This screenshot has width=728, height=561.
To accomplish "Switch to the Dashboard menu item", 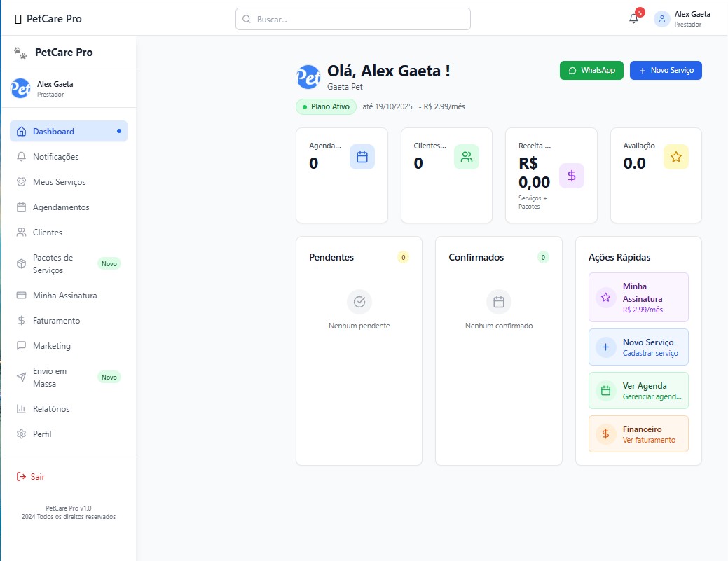I will tap(53, 131).
